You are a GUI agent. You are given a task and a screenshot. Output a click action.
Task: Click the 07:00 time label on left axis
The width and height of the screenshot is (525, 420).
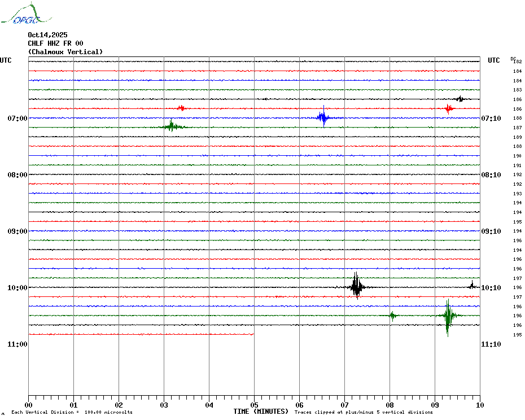pos(17,119)
